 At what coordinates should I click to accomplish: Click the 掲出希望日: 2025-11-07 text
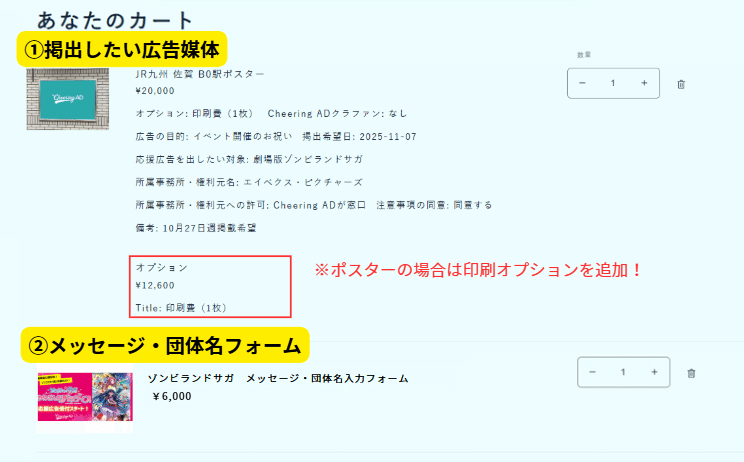[x=359, y=137]
